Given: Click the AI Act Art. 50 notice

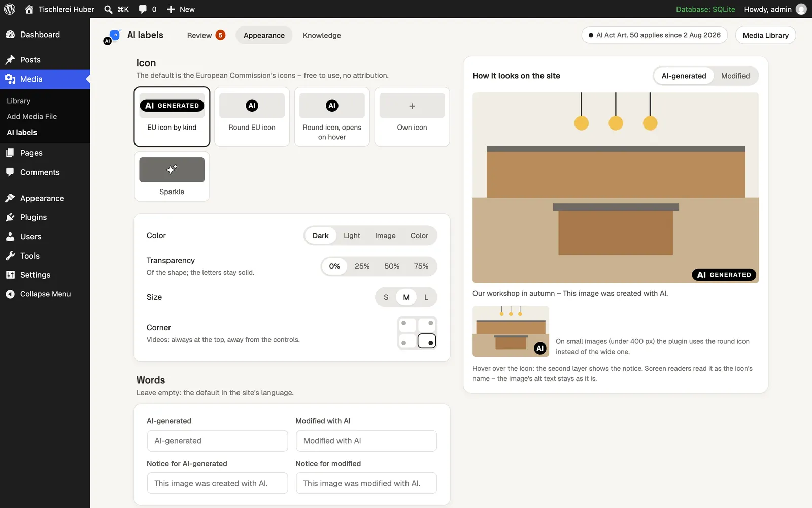Looking at the screenshot, I should point(655,35).
